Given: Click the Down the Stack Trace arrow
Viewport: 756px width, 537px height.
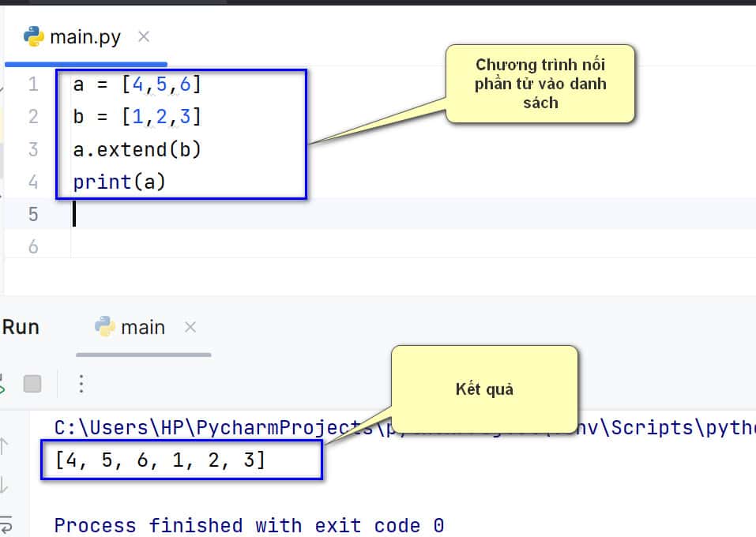Looking at the screenshot, I should 5,484.
